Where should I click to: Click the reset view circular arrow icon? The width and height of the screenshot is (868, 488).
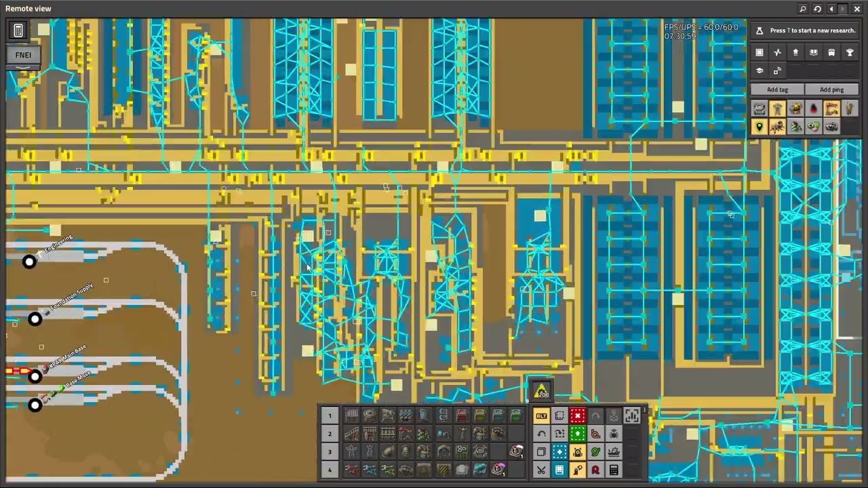pyautogui.click(x=817, y=9)
